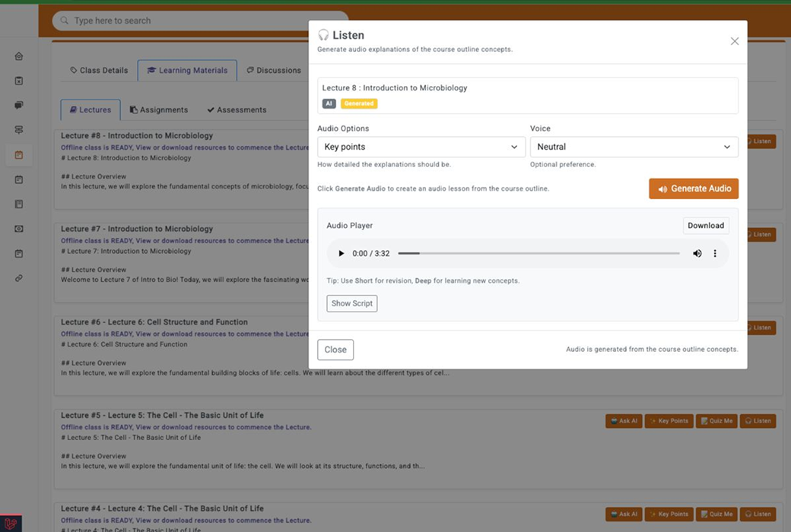
Task: Open the chat bubbles icon in sidebar
Action: pos(19,106)
